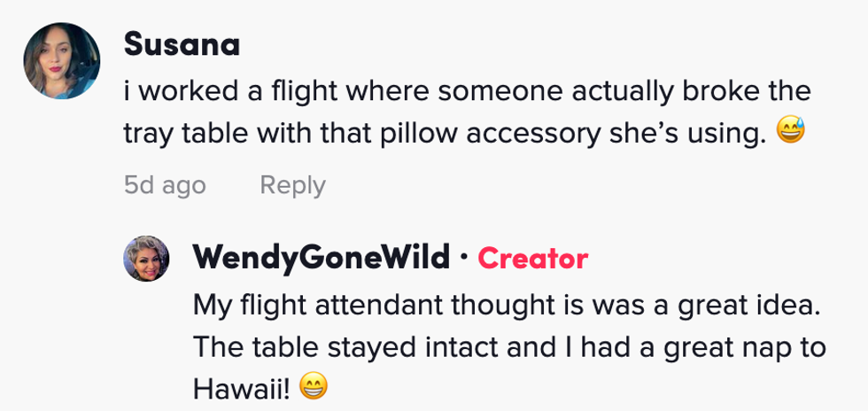
Task: Reply to Susana's comment
Action: pos(292,185)
